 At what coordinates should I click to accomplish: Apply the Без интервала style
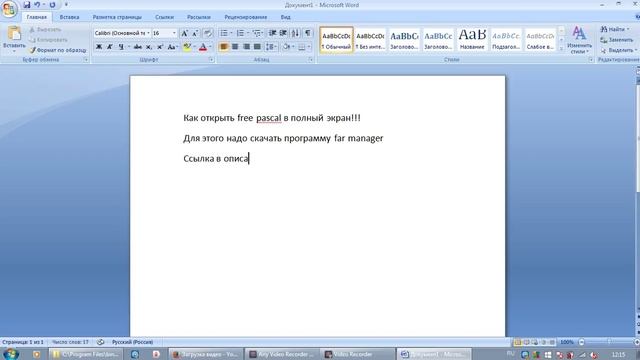(x=370, y=40)
